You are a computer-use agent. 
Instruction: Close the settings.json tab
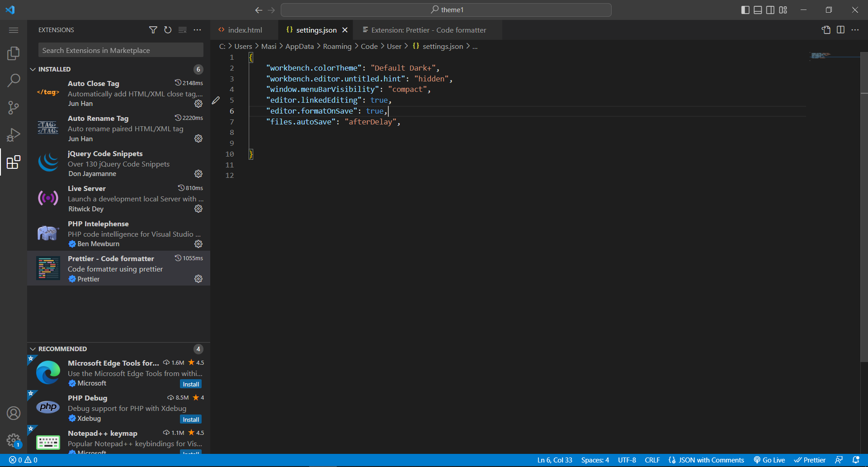(345, 30)
